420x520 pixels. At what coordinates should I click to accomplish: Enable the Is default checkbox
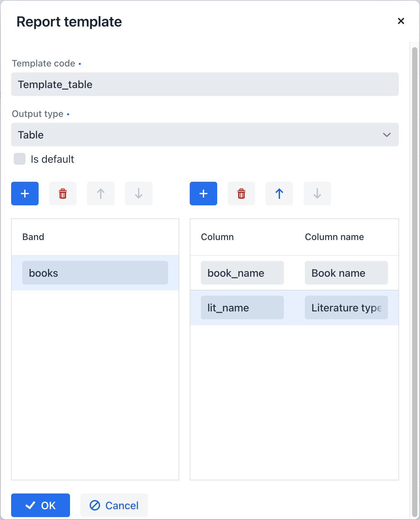click(20, 159)
